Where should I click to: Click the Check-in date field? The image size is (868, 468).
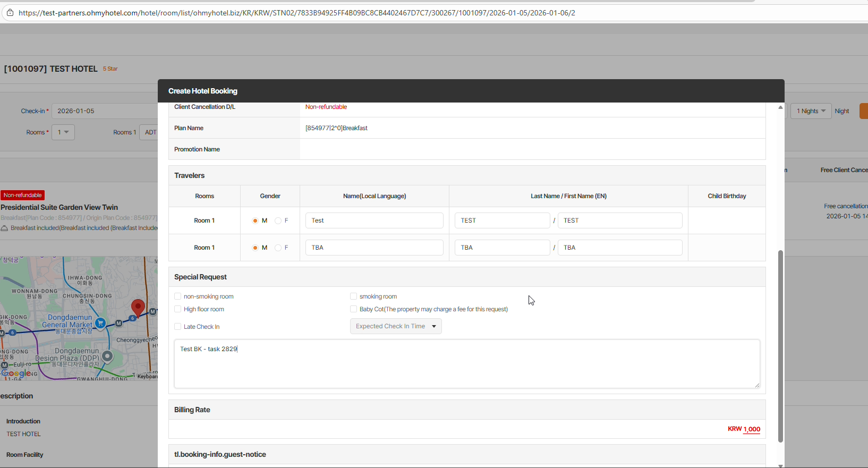(x=104, y=111)
